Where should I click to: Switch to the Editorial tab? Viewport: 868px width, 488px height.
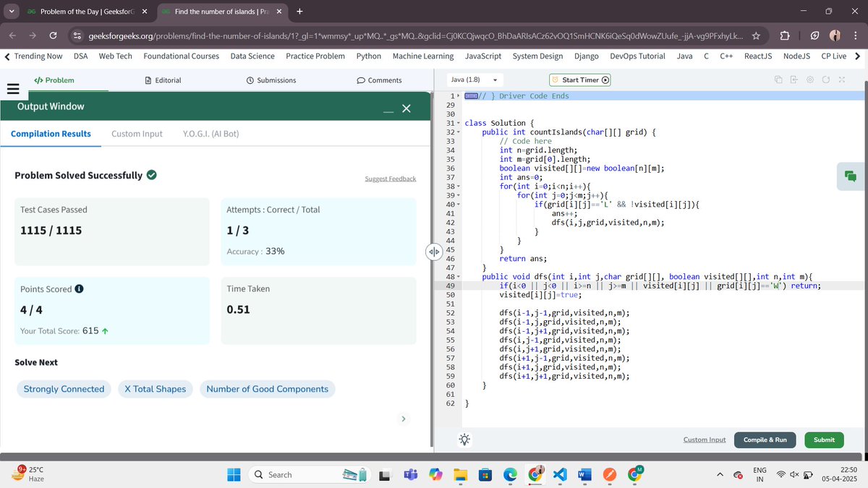pyautogui.click(x=163, y=80)
